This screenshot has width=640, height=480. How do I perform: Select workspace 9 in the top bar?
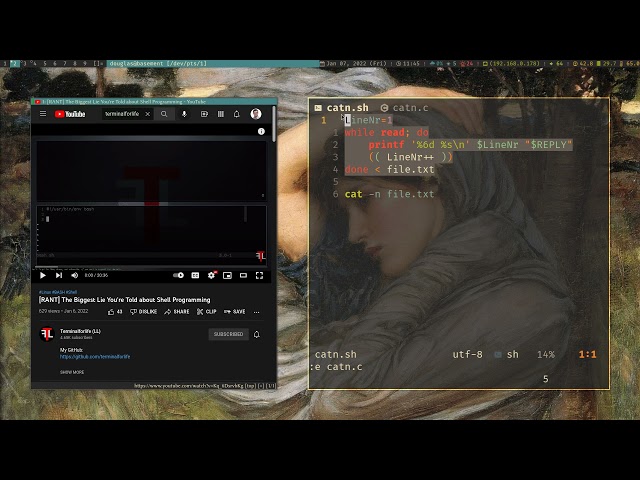pyautogui.click(x=85, y=64)
